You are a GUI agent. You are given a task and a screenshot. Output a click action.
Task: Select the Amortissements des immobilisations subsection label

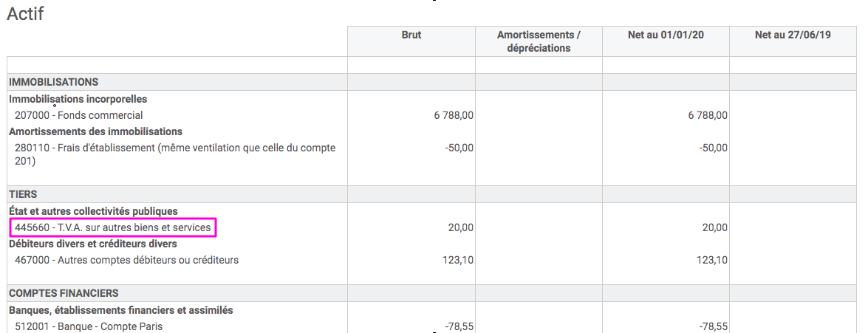95,131
